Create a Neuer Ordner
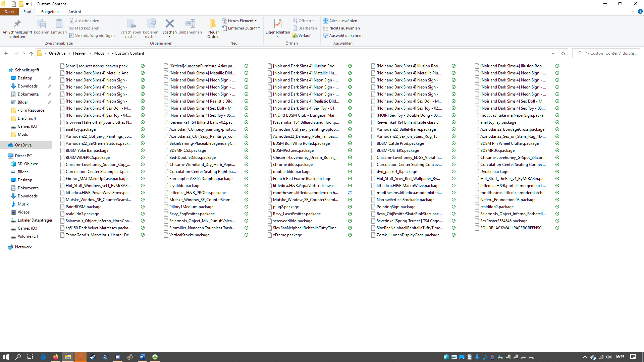This screenshot has width=644, height=362. (213, 28)
